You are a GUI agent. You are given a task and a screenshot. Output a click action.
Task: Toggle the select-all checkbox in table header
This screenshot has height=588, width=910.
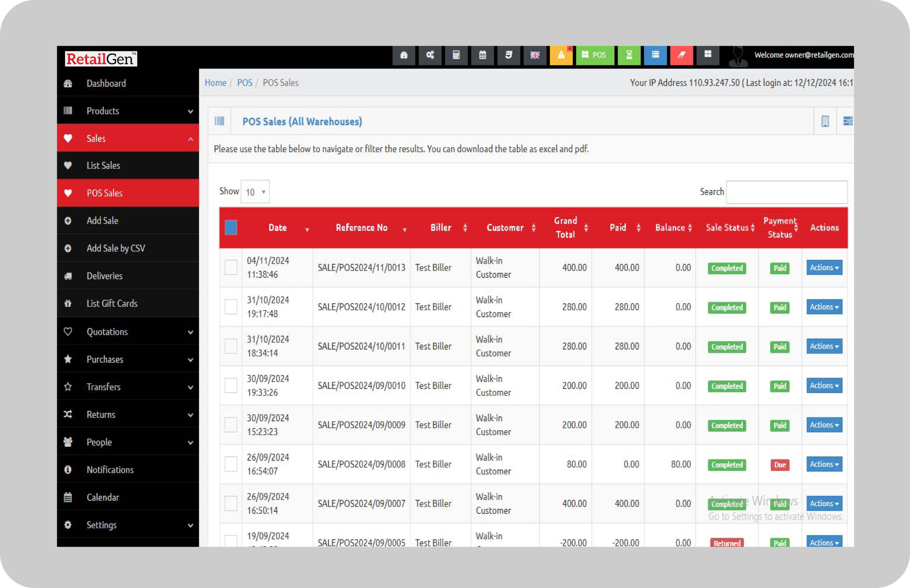pos(231,228)
